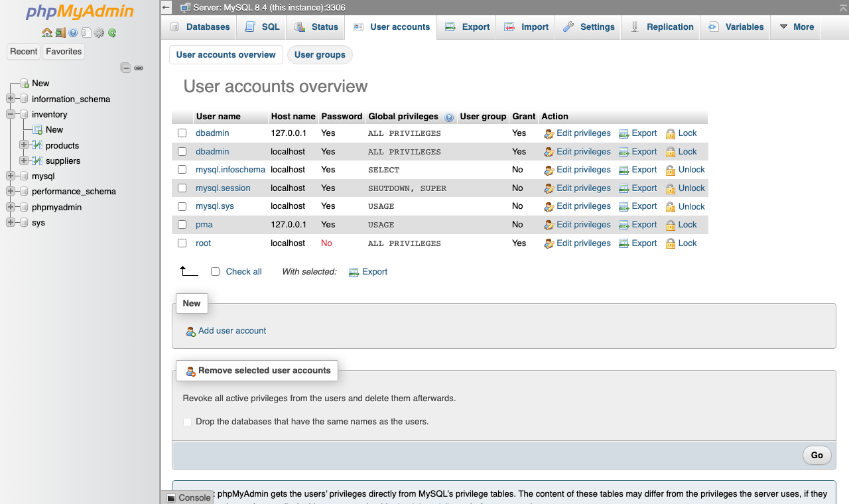Image resolution: width=849 pixels, height=504 pixels.
Task: Click the phpmyadmin database icon in tree
Action: (25, 207)
